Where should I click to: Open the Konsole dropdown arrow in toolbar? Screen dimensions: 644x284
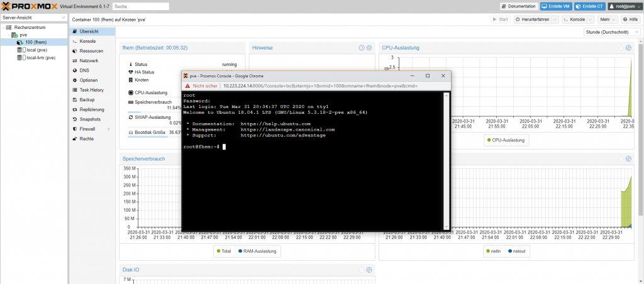pyautogui.click(x=591, y=19)
